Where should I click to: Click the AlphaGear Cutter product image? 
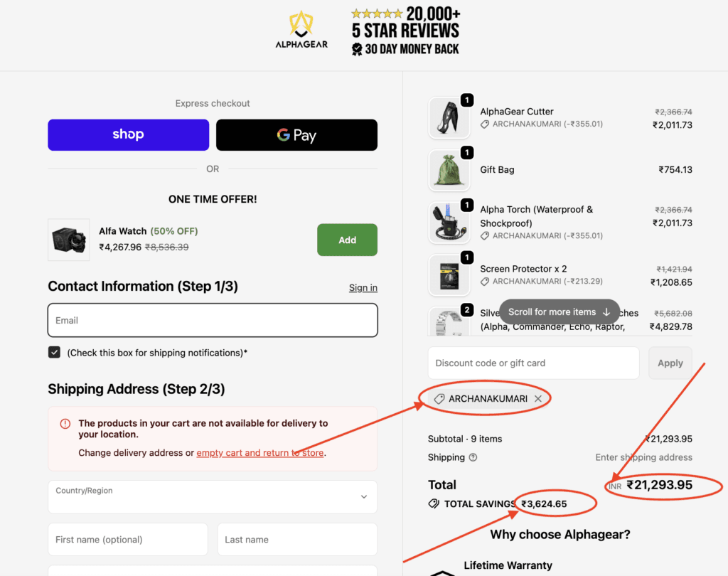click(x=450, y=118)
